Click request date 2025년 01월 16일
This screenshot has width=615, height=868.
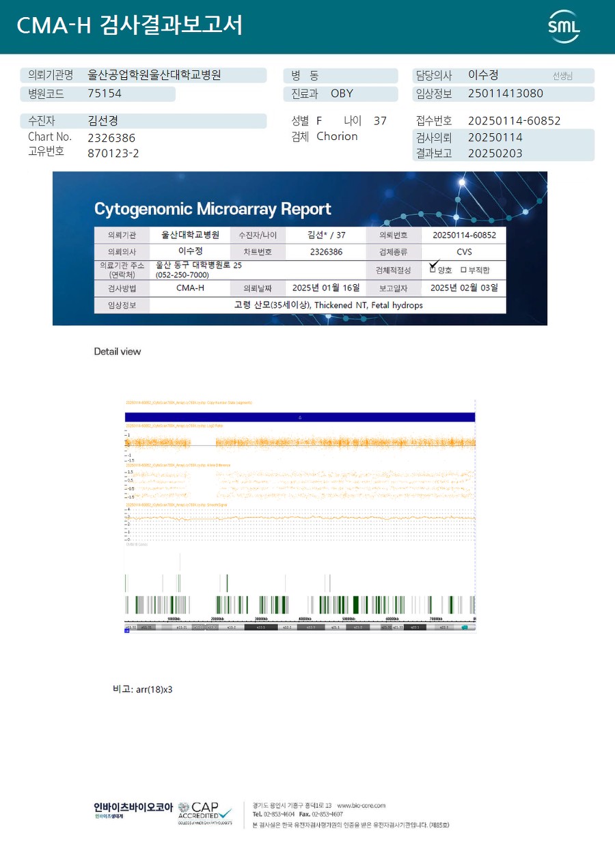pyautogui.click(x=325, y=288)
